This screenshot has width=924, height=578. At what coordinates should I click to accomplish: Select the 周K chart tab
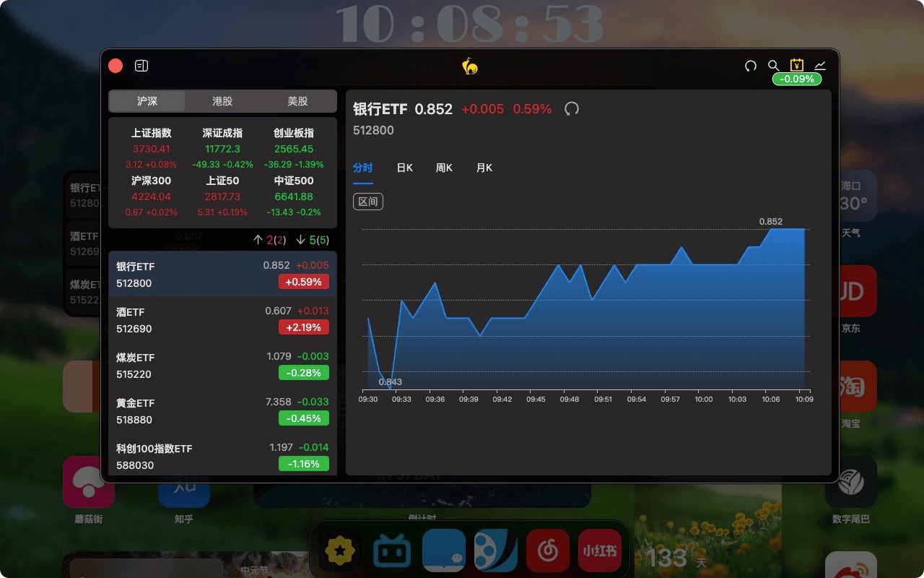coord(444,168)
